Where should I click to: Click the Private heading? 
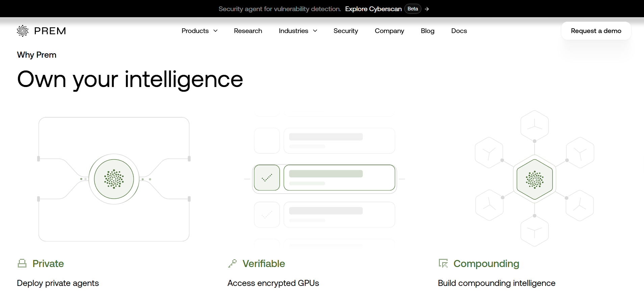point(48,264)
